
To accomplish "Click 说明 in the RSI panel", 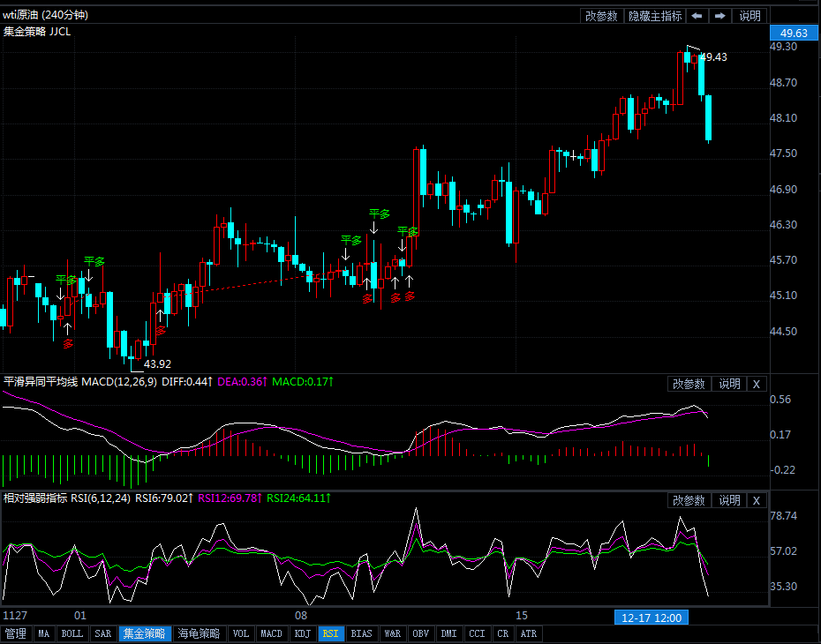I will pyautogui.click(x=729, y=500).
